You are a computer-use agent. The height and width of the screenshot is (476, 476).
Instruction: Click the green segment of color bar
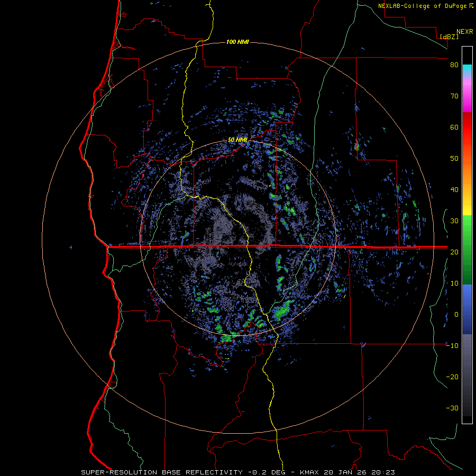(x=467, y=250)
